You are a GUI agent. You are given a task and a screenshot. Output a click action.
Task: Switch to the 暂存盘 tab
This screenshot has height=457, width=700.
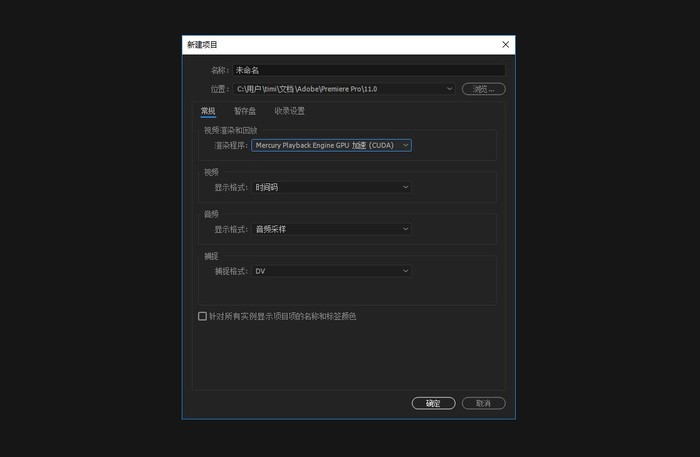click(x=245, y=111)
